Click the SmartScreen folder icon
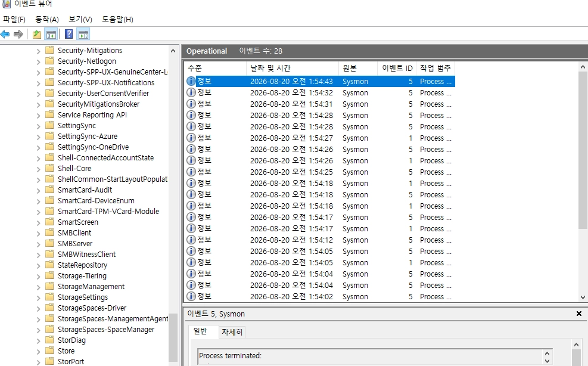The height and width of the screenshot is (366, 588). pyautogui.click(x=49, y=222)
